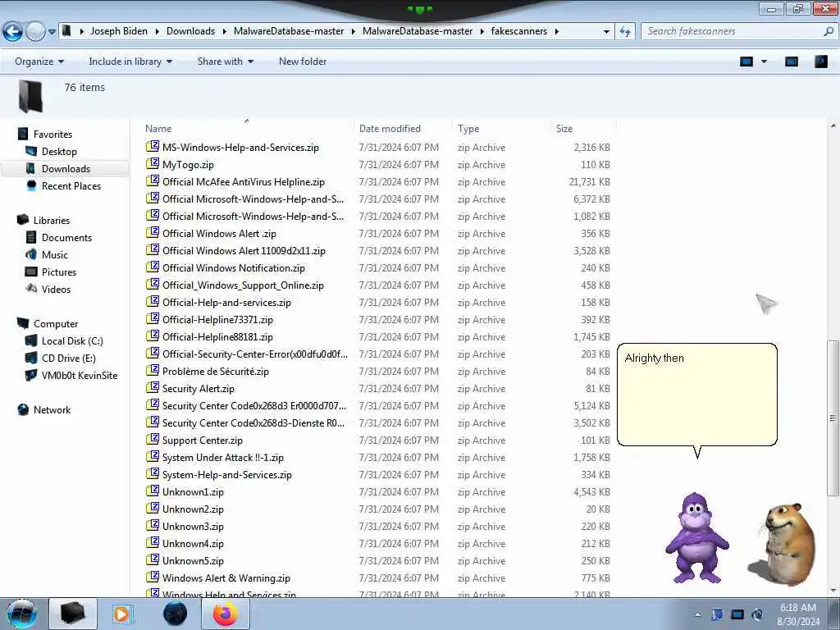Open Firefox from the taskbar
840x630 pixels.
(x=225, y=614)
